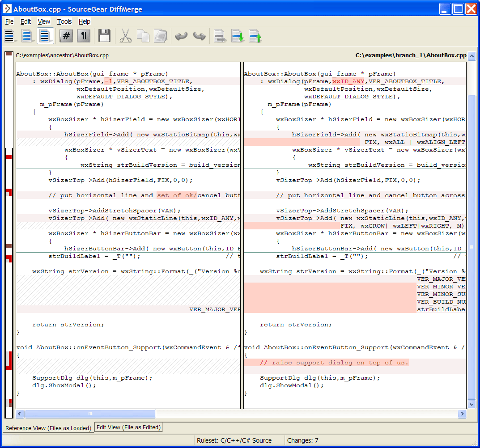
Task: Click the ancestor file path label
Action: coord(62,55)
